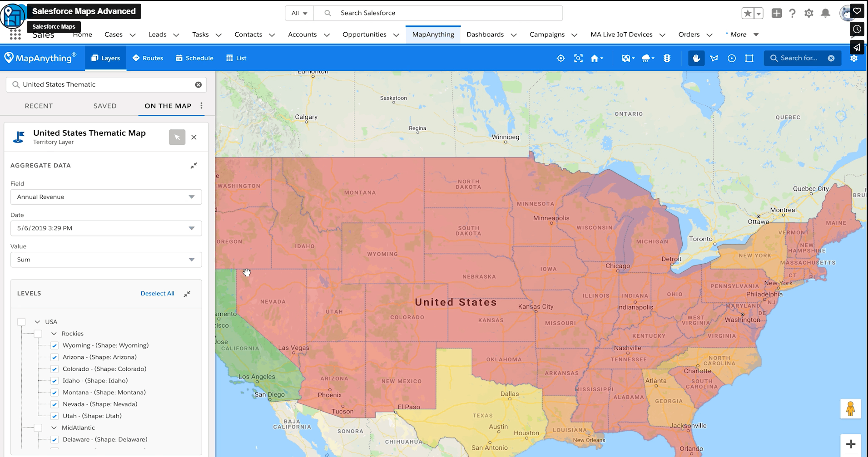868x457 pixels.
Task: Switch to the List tab
Action: point(236,58)
